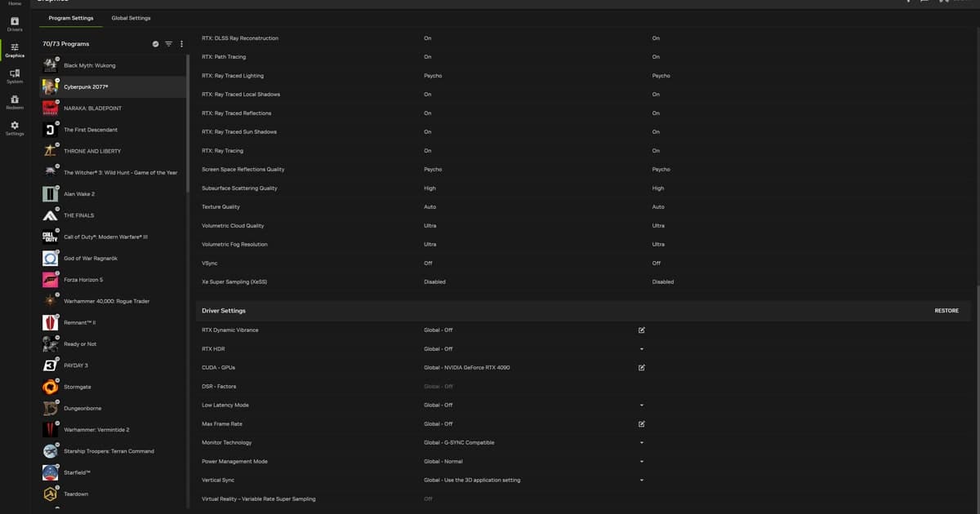Click the Driver Settings section header
The image size is (980, 514).
click(x=224, y=311)
